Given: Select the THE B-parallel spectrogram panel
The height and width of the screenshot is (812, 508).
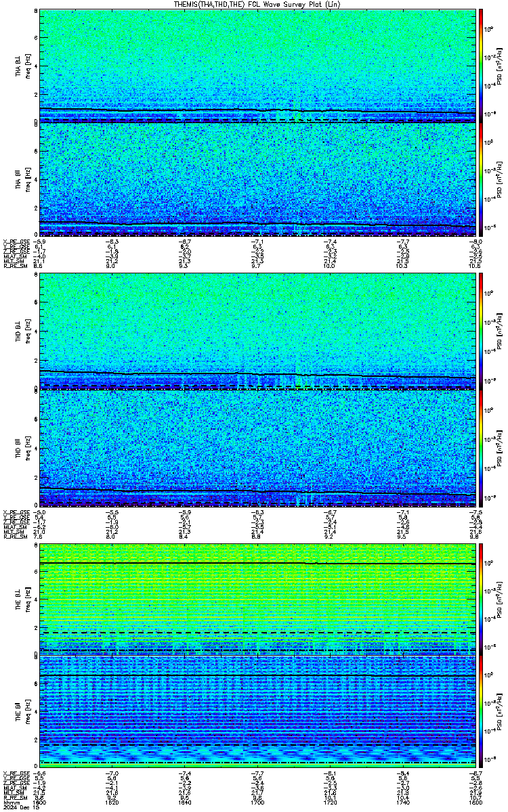Looking at the screenshot, I should tap(257, 713).
